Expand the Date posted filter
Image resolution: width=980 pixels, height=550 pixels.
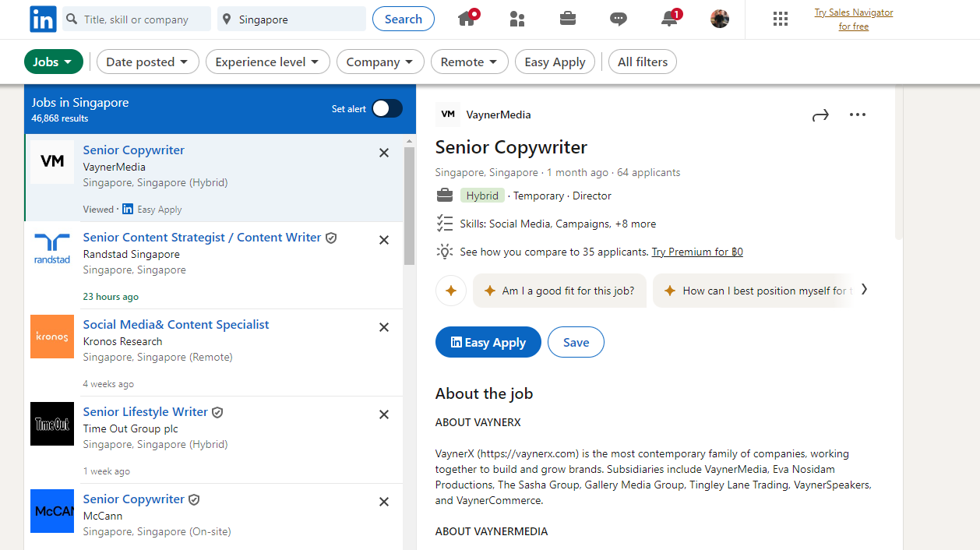pos(148,62)
